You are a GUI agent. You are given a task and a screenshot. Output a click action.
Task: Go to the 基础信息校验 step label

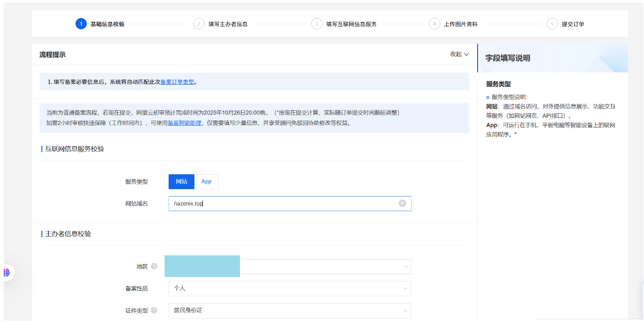tap(107, 24)
